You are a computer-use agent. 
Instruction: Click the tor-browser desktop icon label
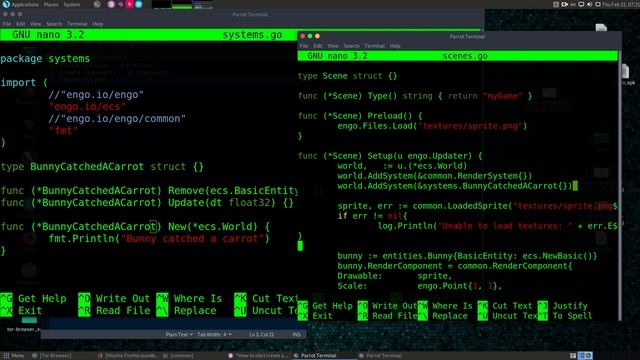(x=23, y=329)
